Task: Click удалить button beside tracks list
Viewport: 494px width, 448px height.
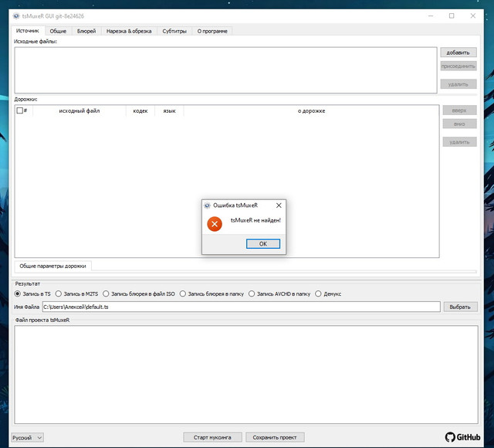Action: point(459,142)
